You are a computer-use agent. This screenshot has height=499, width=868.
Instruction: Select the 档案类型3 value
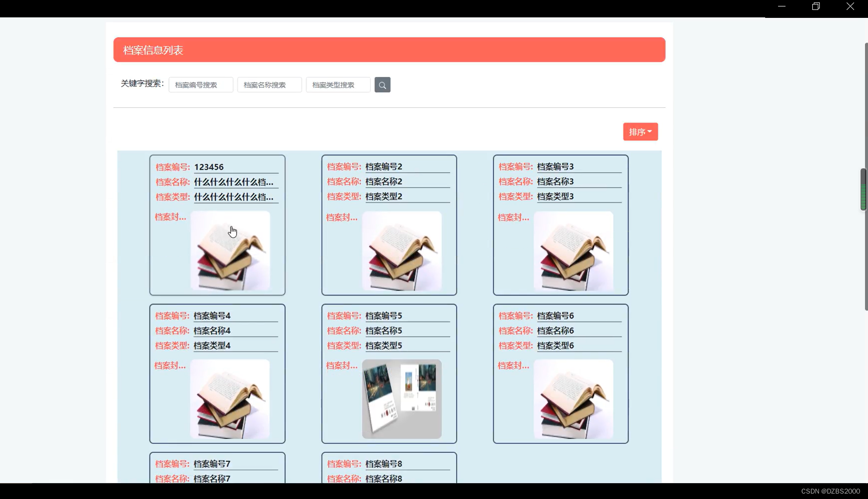(x=555, y=196)
